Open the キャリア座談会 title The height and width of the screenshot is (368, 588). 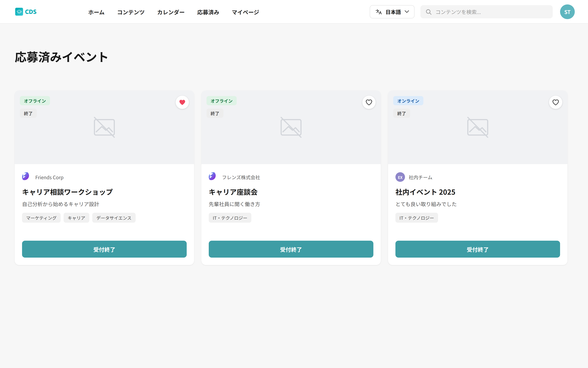click(233, 192)
